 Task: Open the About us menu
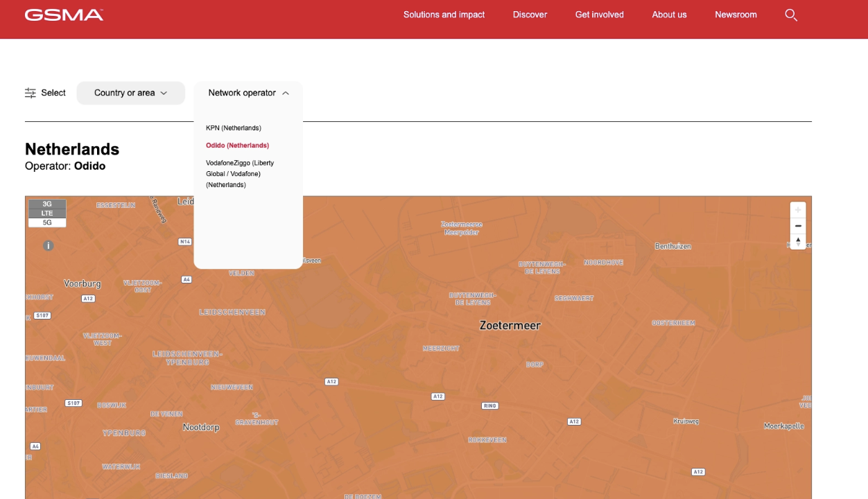pos(669,15)
